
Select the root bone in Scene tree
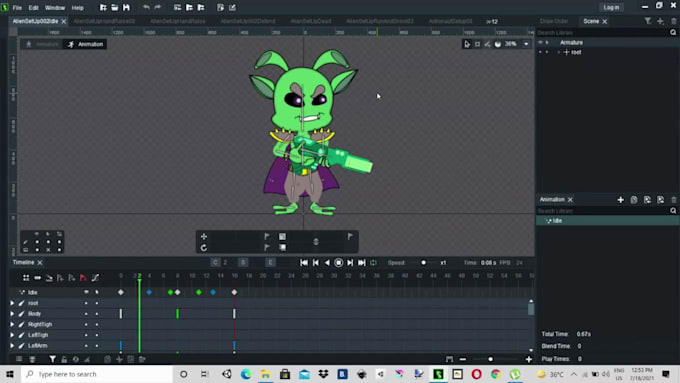click(576, 52)
